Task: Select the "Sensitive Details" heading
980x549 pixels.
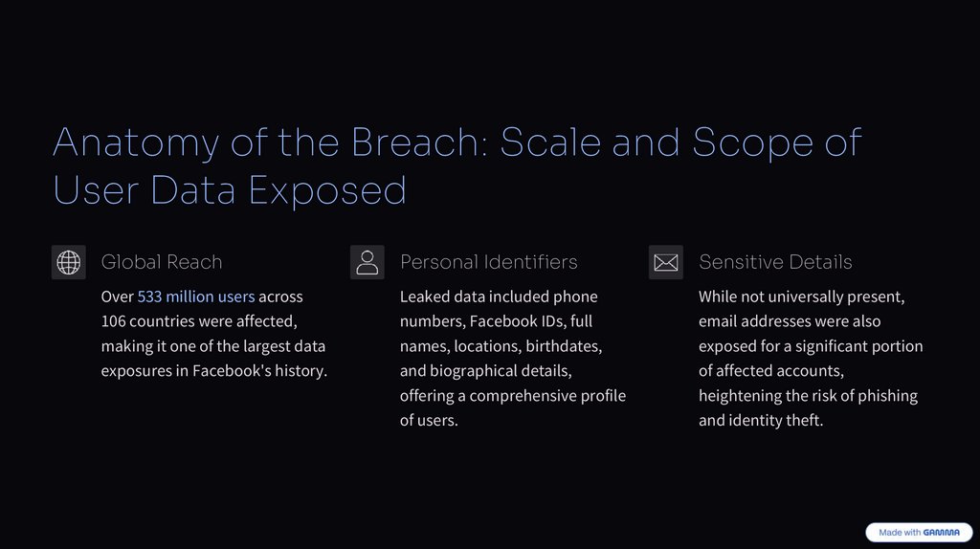Action: (775, 262)
